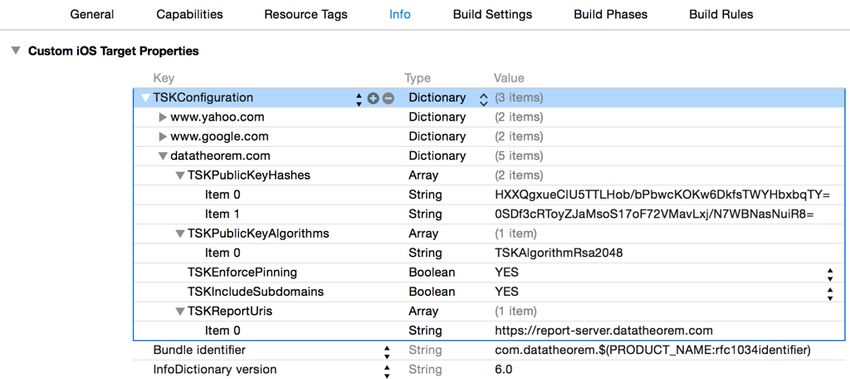Click YES value of TSKIncludeSubdomains
Screen dimensions: 850x379
click(506, 292)
